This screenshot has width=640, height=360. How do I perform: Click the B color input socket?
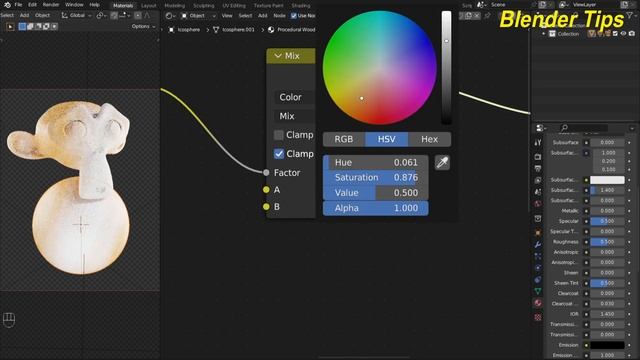tap(266, 207)
